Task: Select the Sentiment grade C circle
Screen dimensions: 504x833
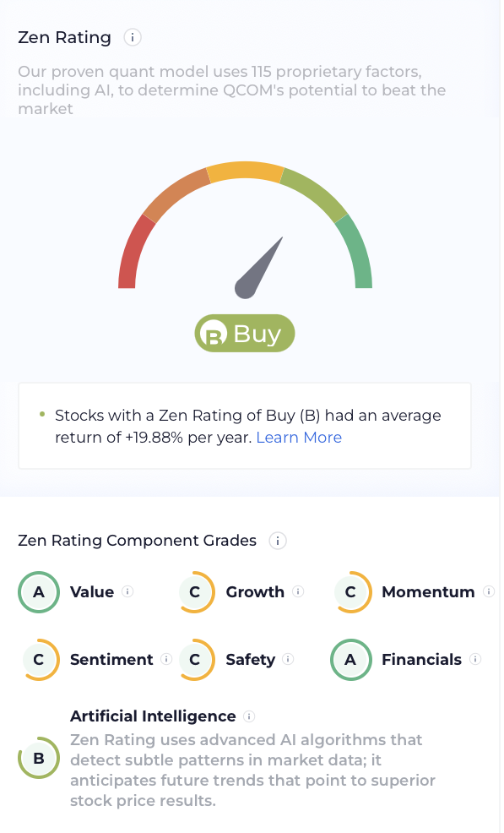Action: point(39,660)
